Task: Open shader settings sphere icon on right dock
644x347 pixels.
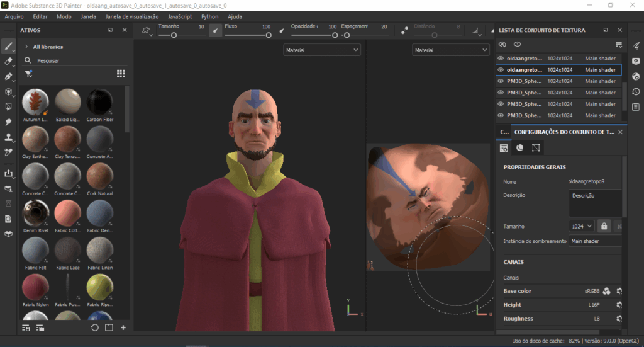Action: tap(636, 76)
